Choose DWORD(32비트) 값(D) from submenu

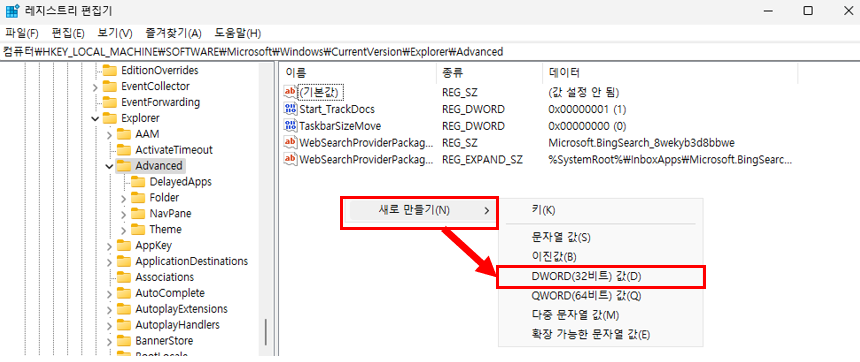(x=600, y=276)
